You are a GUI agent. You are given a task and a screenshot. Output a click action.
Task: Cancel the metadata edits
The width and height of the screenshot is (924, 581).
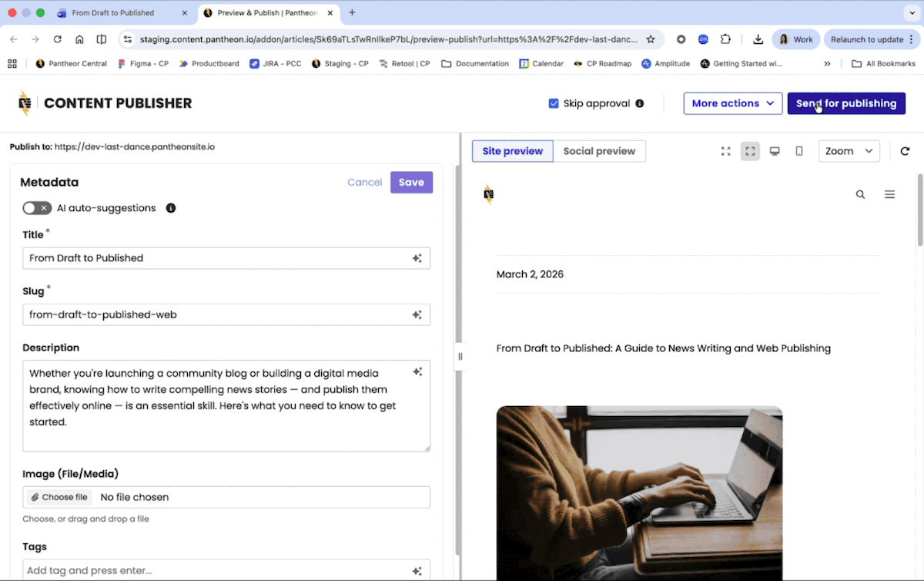point(364,182)
